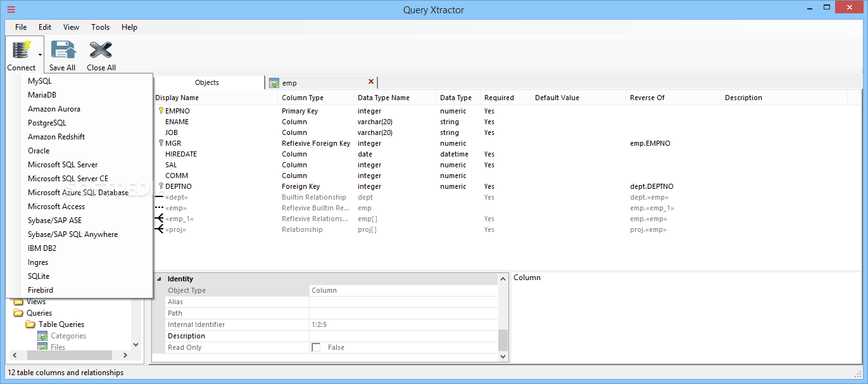Open the Connect dropdown arrow
The image size is (868, 384).
click(40, 55)
